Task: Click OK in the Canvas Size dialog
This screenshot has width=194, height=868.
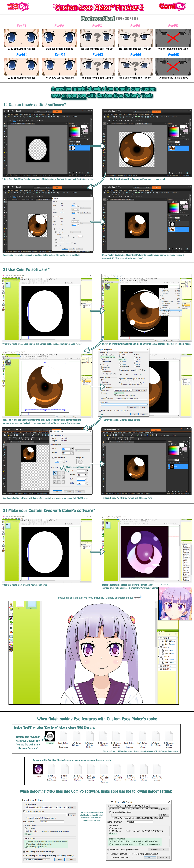Action: pos(58,492)
